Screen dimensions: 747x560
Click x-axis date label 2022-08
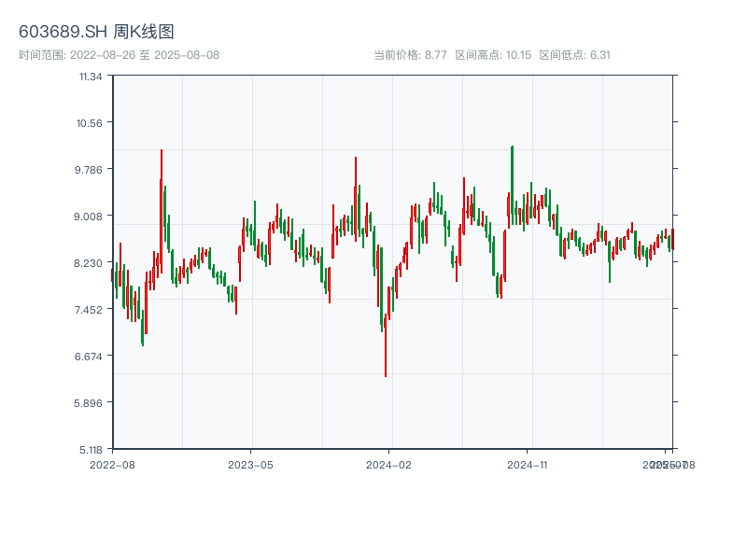coord(112,465)
